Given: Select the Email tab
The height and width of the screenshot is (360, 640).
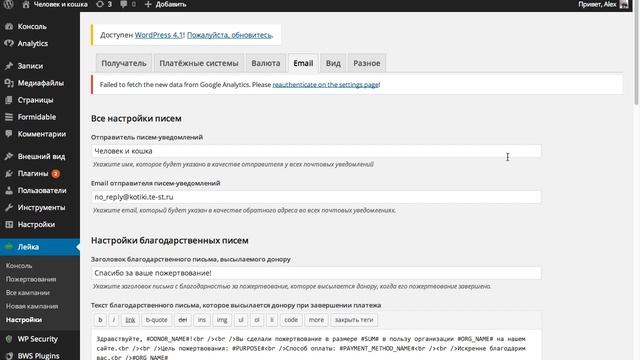Looking at the screenshot, I should click(303, 63).
